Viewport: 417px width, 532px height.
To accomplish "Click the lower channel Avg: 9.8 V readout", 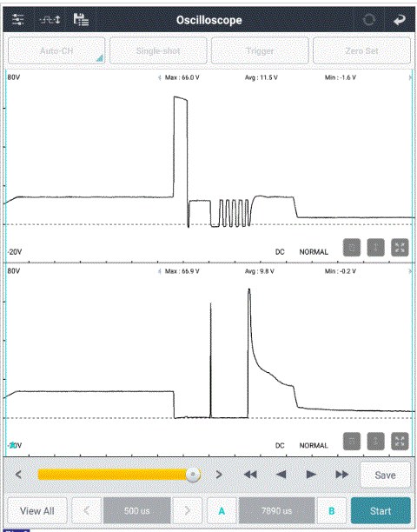I will [x=260, y=271].
